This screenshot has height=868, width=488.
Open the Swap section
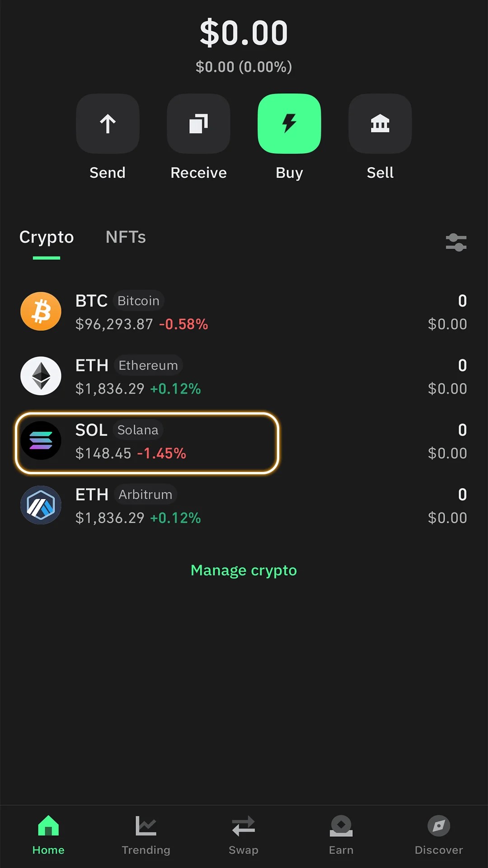click(244, 835)
